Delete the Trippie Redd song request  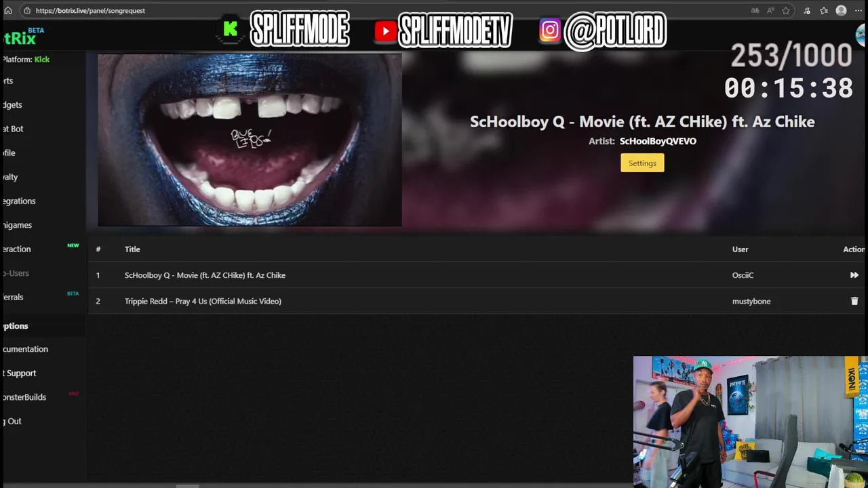tap(854, 301)
